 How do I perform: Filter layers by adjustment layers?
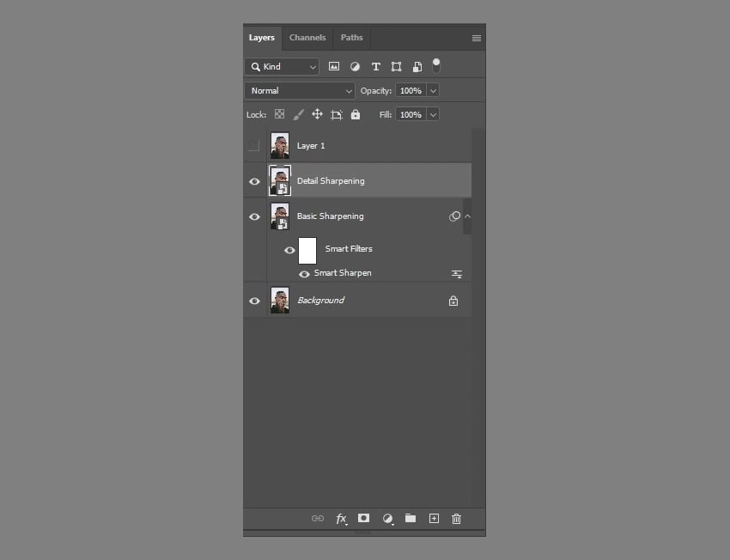click(355, 66)
